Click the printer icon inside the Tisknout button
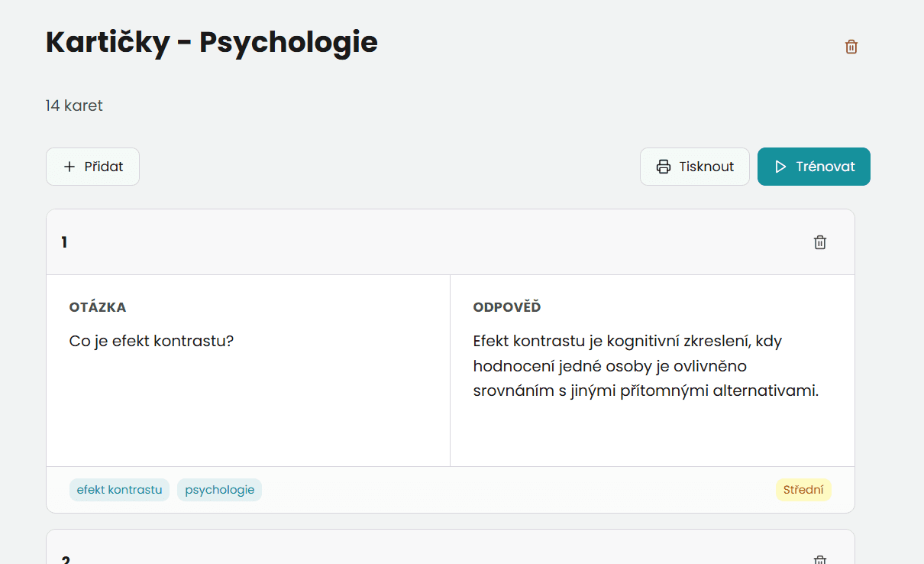The image size is (924, 564). pos(663,166)
